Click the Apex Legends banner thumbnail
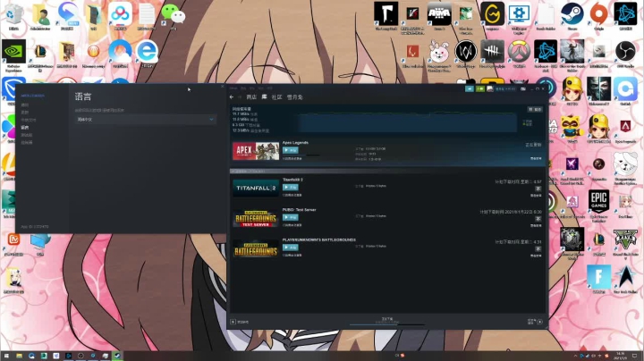 [256, 151]
